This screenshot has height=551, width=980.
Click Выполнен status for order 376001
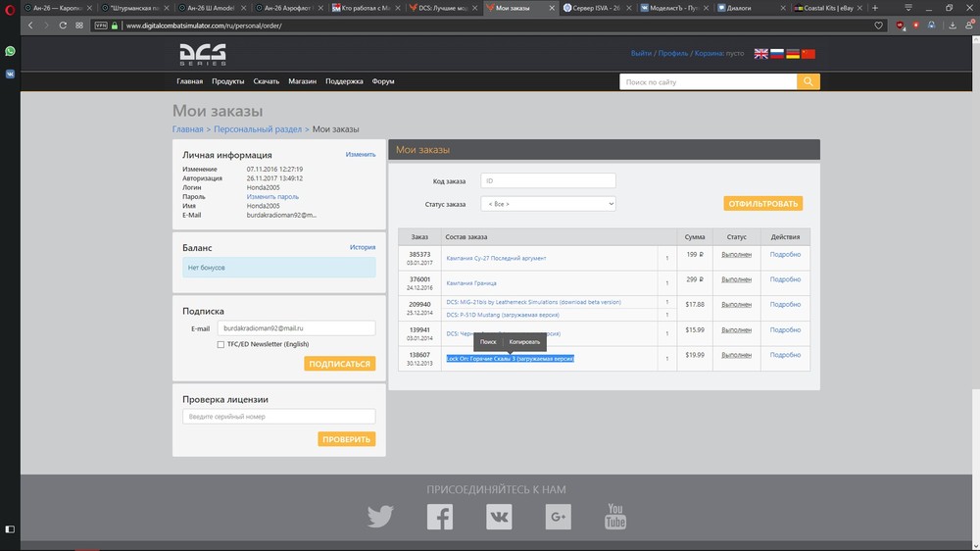(736, 279)
